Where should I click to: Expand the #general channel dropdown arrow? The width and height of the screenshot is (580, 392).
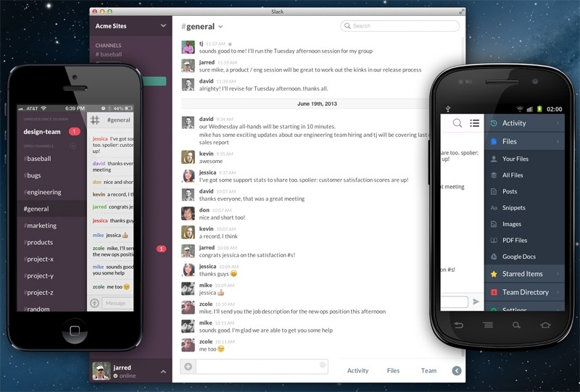(220, 27)
